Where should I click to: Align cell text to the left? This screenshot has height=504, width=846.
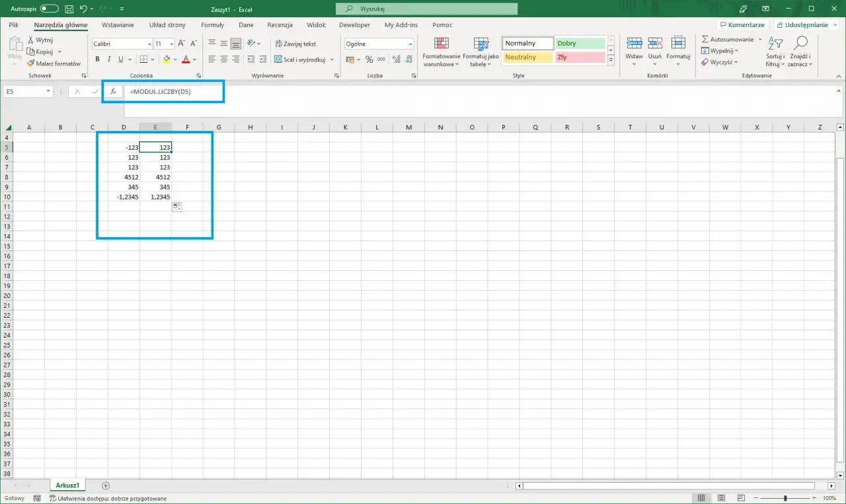[212, 59]
